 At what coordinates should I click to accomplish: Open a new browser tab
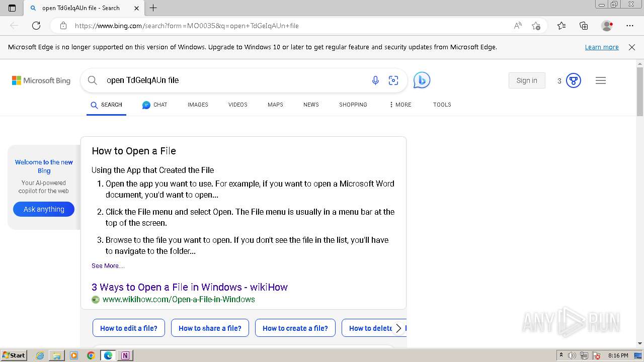tap(153, 8)
